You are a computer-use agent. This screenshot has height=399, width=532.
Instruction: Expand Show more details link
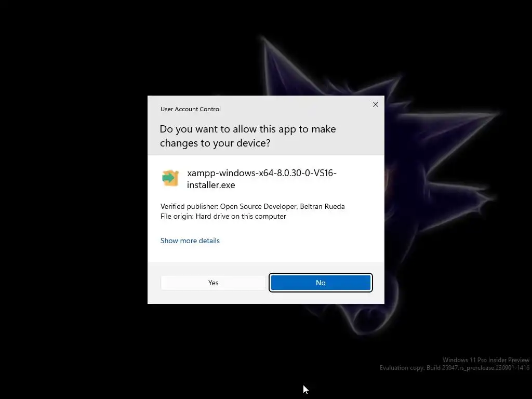(x=190, y=241)
